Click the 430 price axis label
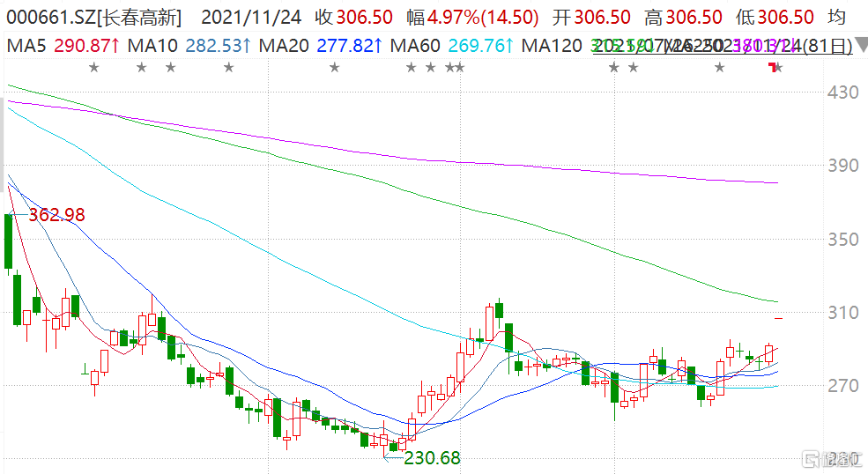The image size is (868, 474). 843,93
